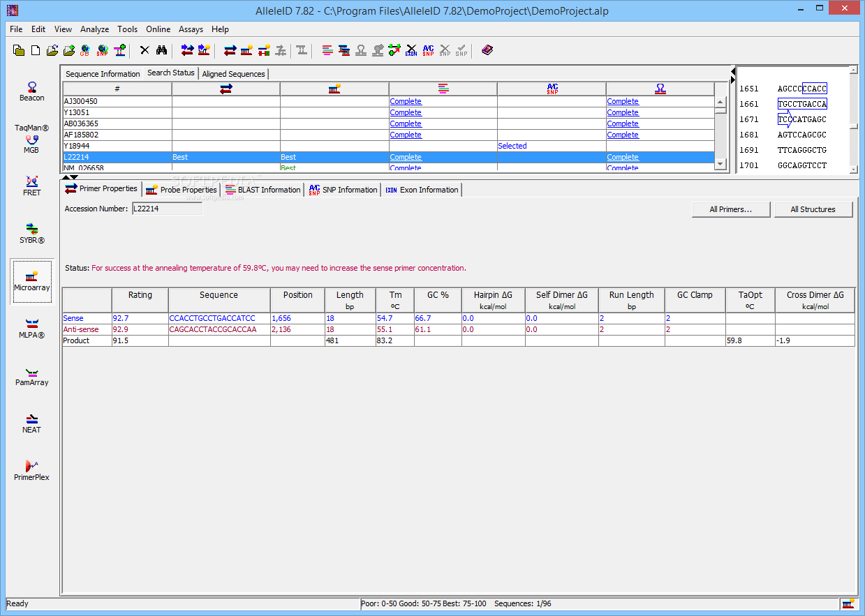Open the File menu
This screenshot has width=865, height=616.
pos(16,29)
